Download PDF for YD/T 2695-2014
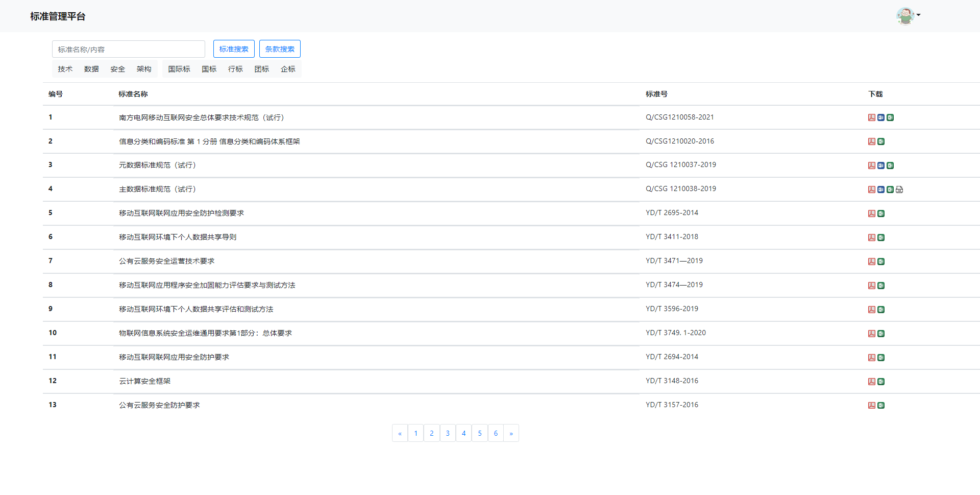Image resolution: width=980 pixels, height=495 pixels. [871, 214]
